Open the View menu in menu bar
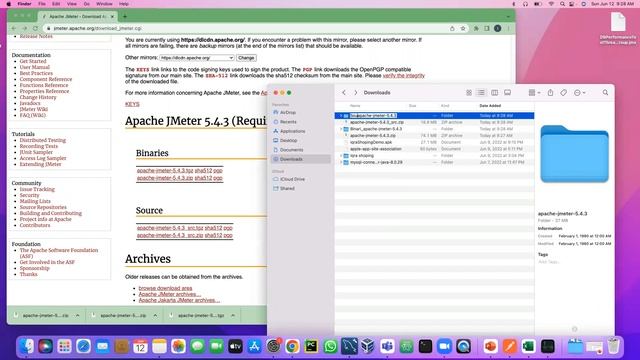 tap(71, 4)
